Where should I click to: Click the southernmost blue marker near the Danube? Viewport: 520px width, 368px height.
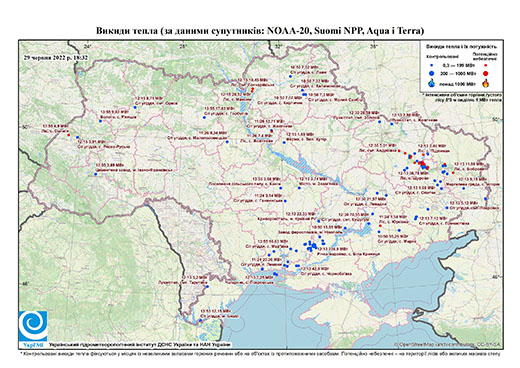click(x=200, y=320)
